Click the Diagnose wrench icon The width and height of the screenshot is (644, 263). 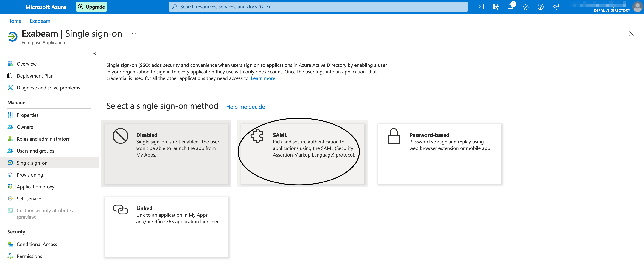tap(10, 88)
